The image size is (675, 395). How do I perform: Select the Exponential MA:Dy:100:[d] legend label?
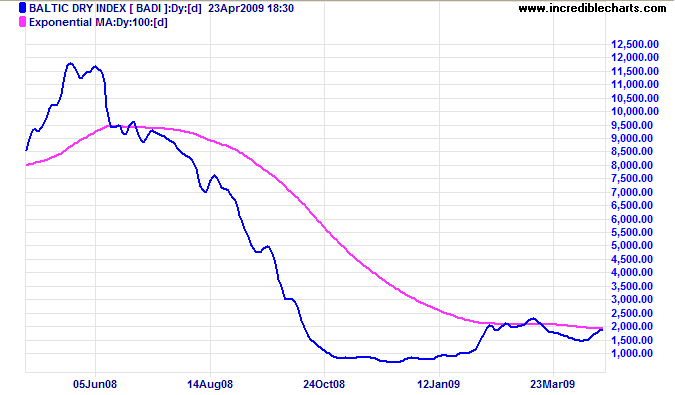(x=98, y=22)
